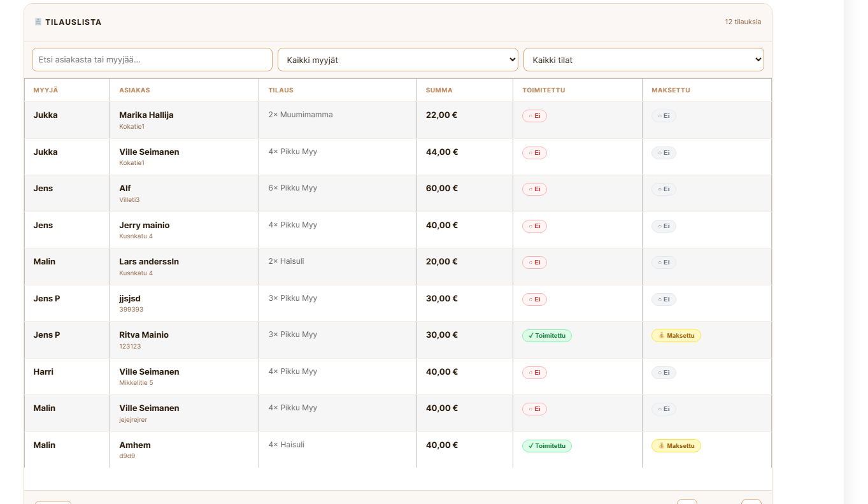This screenshot has width=868, height=504.
Task: Toggle Toimitettu badge for Amhem order
Action: pyautogui.click(x=547, y=446)
